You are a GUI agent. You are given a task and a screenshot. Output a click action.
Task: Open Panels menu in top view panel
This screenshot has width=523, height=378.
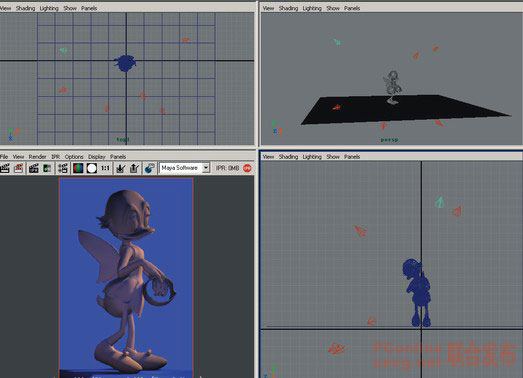pyautogui.click(x=89, y=8)
